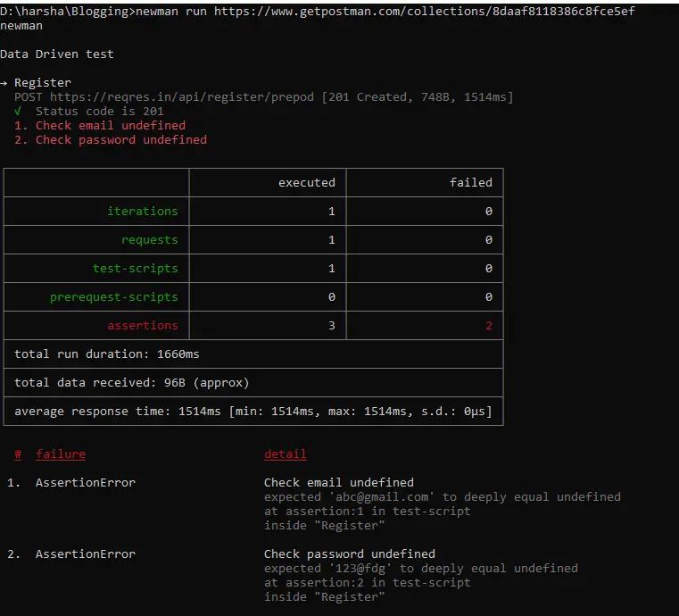Click the underlined 'detail' heading
The height and width of the screenshot is (616, 679).
pyautogui.click(x=286, y=454)
